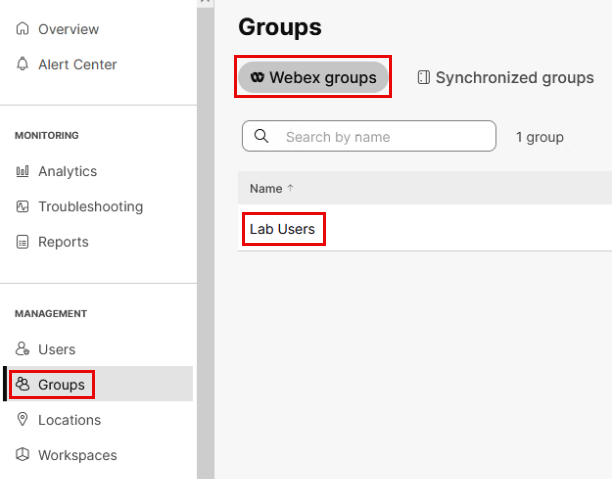This screenshot has height=479, width=612.
Task: Click the Users person icon
Action: click(23, 350)
